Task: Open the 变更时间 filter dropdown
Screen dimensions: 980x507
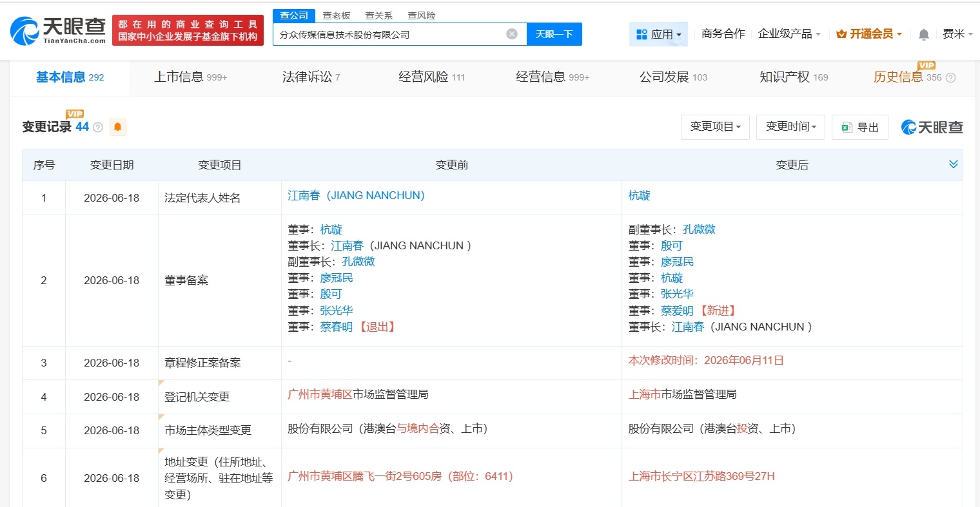Action: 790,127
